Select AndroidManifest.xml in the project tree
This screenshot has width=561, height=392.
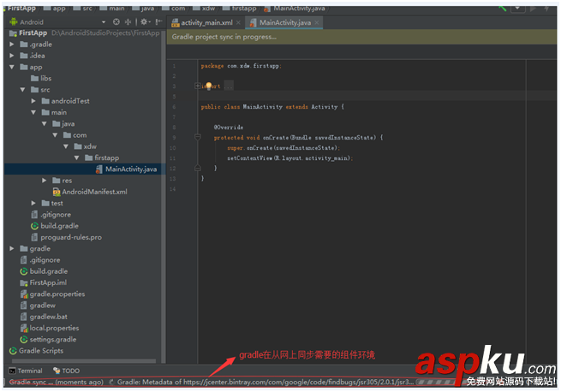[x=94, y=192]
